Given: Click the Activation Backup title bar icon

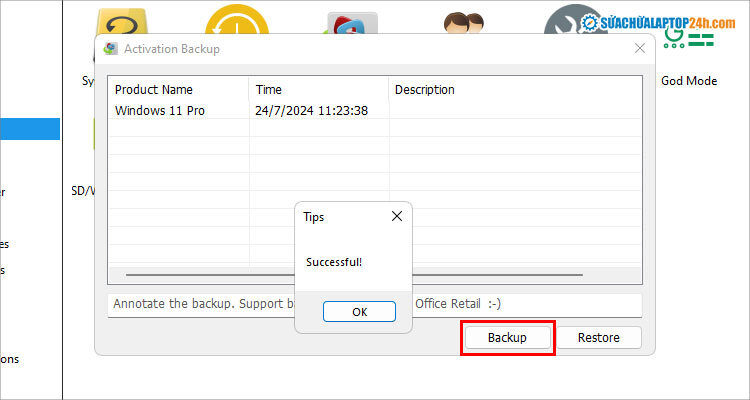Looking at the screenshot, I should [110, 48].
